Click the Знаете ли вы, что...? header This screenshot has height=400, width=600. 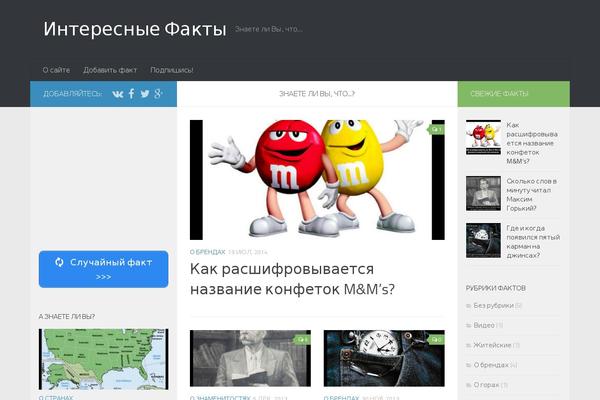click(x=317, y=94)
